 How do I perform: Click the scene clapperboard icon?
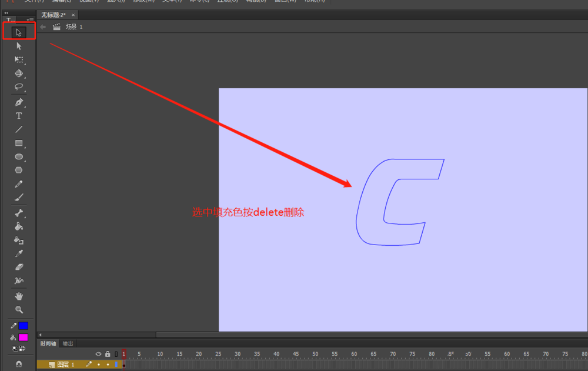pyautogui.click(x=56, y=26)
